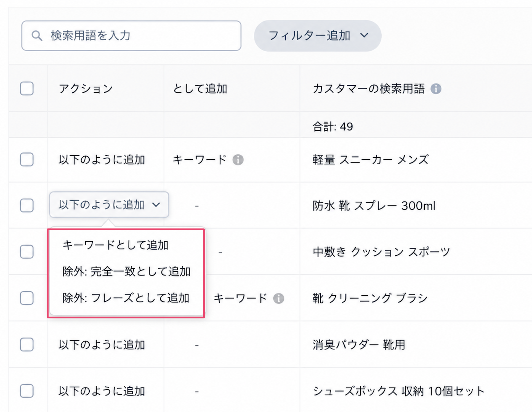Viewport: 532px width, 412px height.
Task: Collapse the open 以下のように追加 dropdown
Action: coord(109,205)
